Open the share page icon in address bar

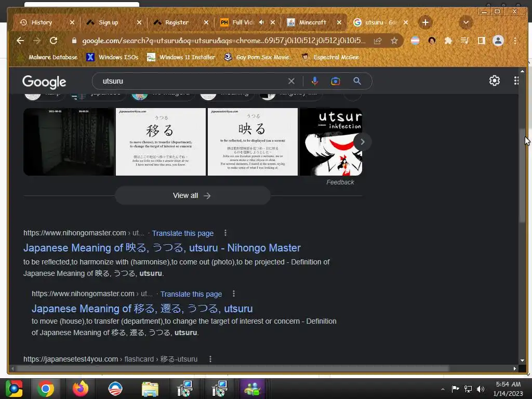tap(378, 41)
